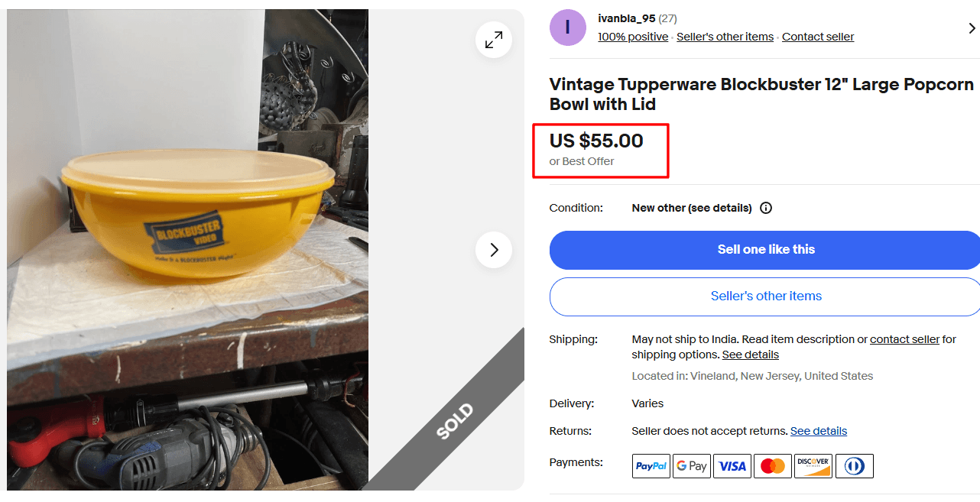Select the PayPal payment icon
This screenshot has height=502, width=980.
pyautogui.click(x=651, y=466)
